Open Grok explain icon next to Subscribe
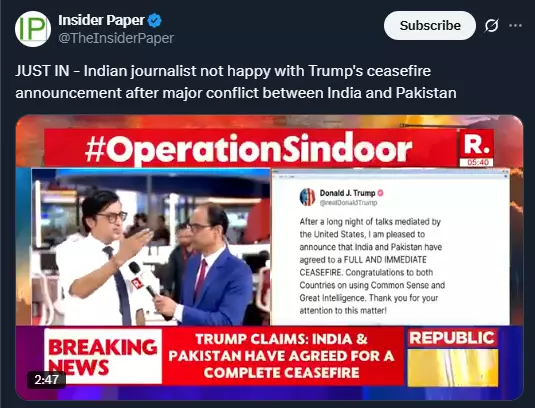Image resolution: width=535 pixels, height=408 pixels. point(491,26)
